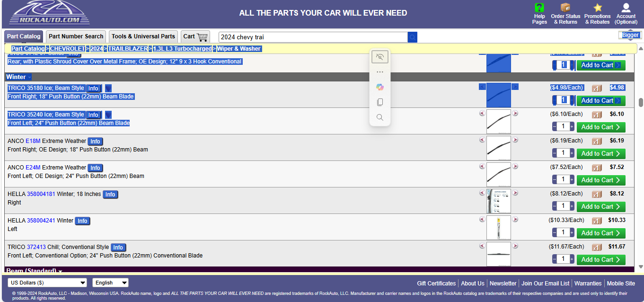The height and width of the screenshot is (302, 644).
Task: Open Info for ANCO E24M
Action: coord(95,168)
